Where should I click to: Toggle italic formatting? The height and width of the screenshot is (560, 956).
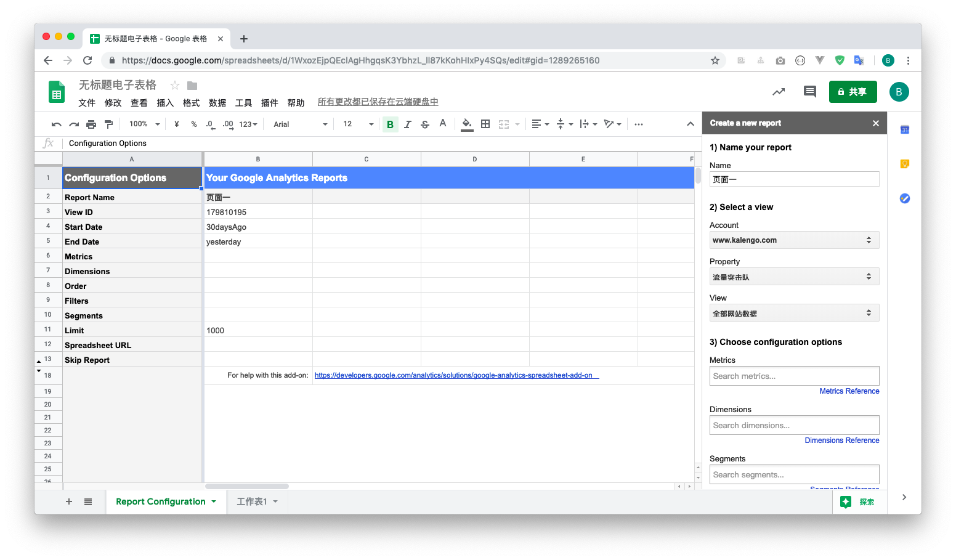407,124
